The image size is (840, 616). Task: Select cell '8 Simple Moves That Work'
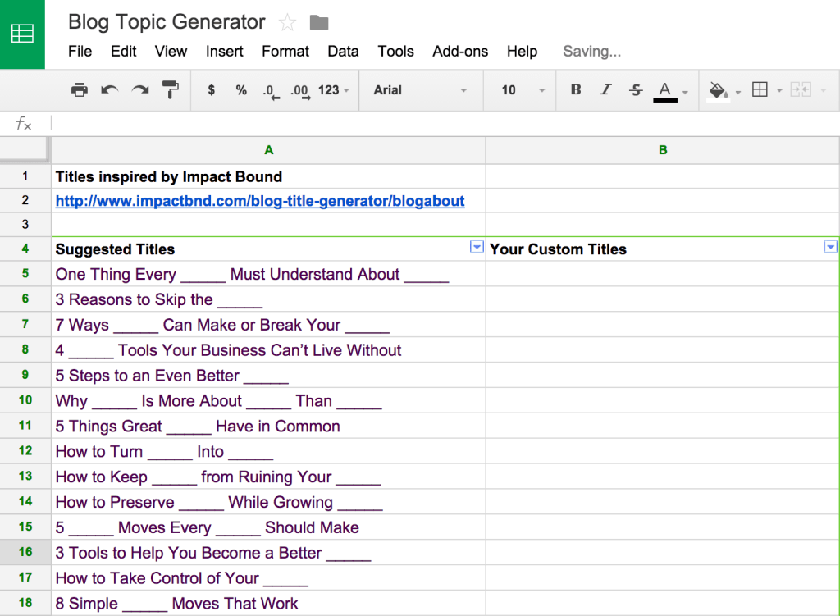pos(268,603)
